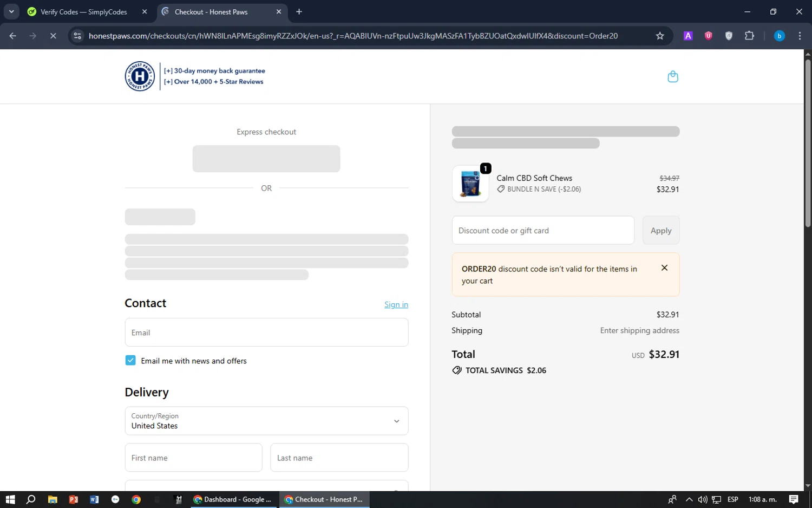Go forward to next page

pos(33,36)
